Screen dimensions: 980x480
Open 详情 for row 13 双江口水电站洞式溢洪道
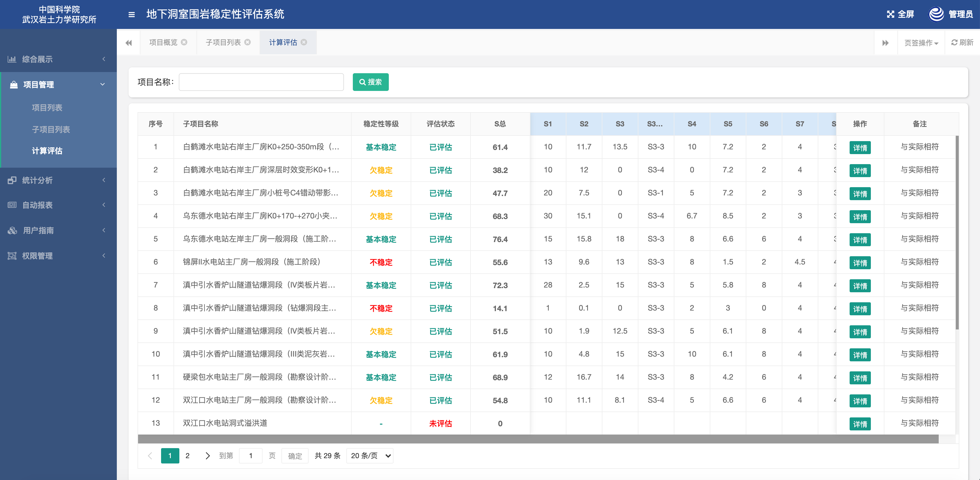(860, 424)
